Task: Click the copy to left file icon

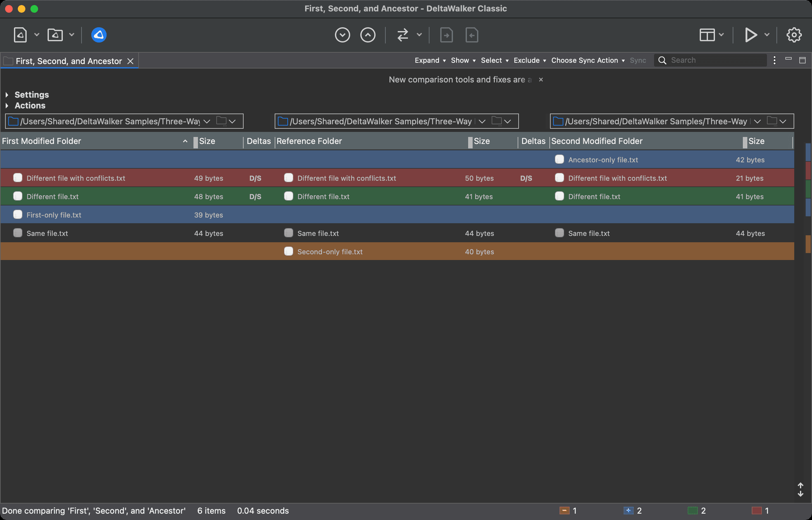Action: [472, 35]
